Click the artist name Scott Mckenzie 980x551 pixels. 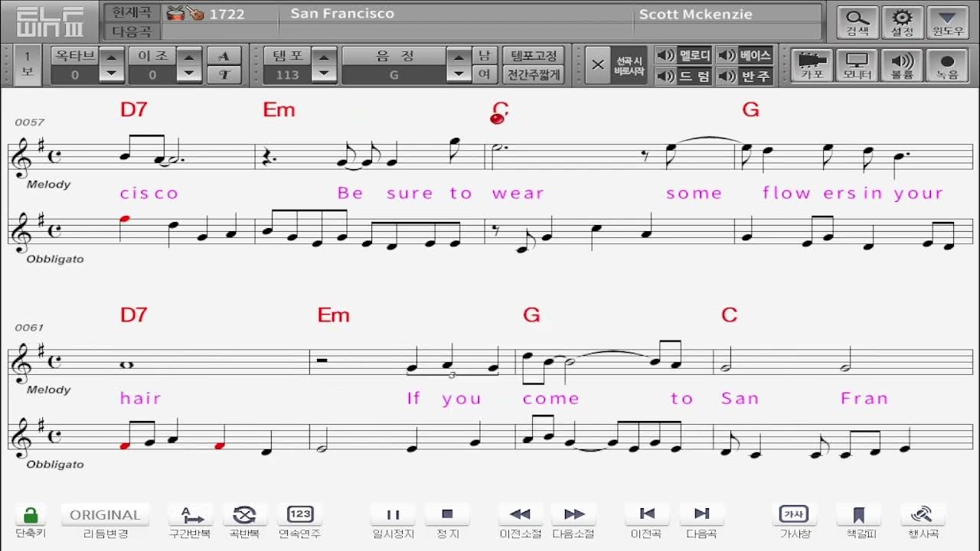point(696,14)
